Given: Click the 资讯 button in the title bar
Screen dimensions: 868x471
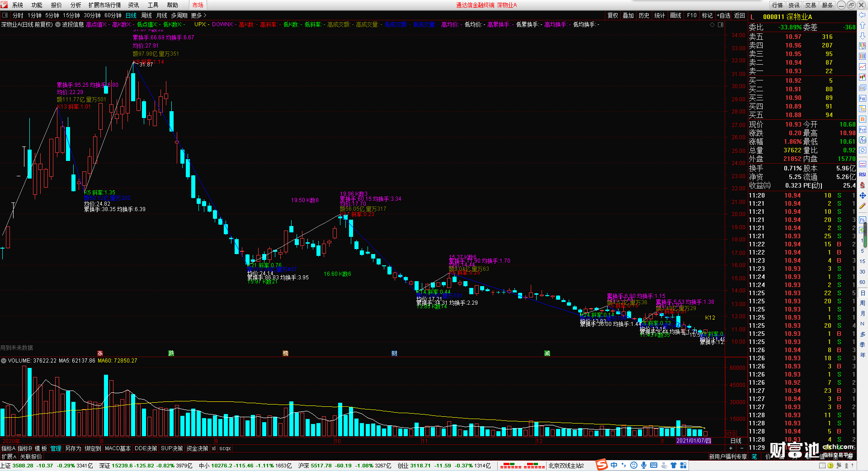Looking at the screenshot, I should coord(794,5).
